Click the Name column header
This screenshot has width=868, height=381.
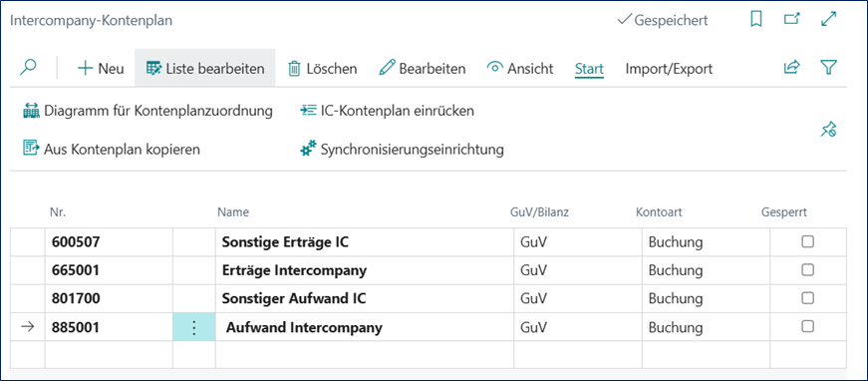[233, 212]
